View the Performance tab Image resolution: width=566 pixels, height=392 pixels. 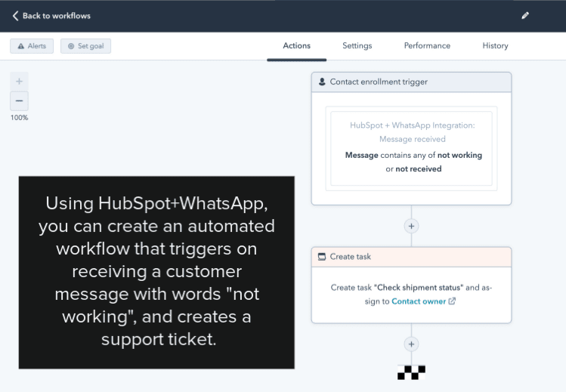(x=427, y=46)
